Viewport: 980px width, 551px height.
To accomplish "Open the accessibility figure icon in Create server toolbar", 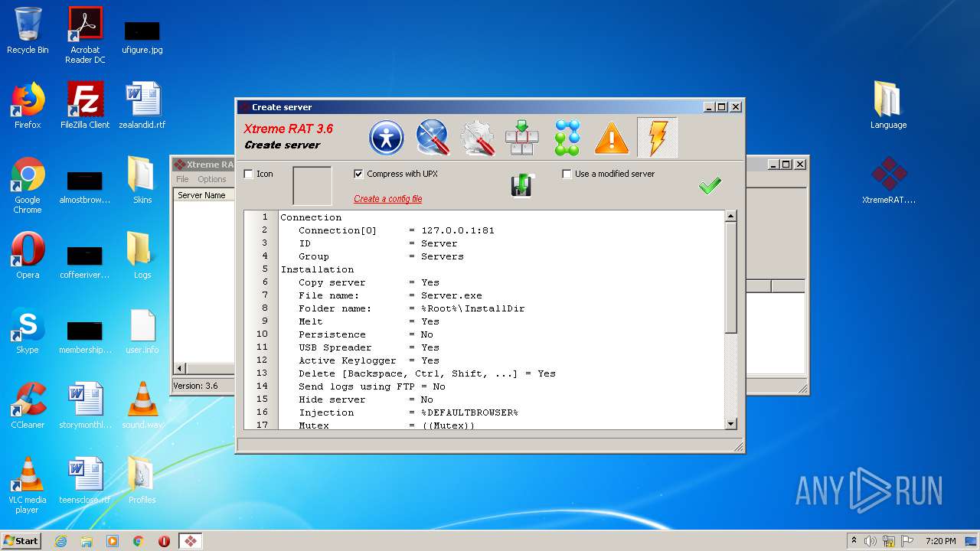I will [387, 138].
